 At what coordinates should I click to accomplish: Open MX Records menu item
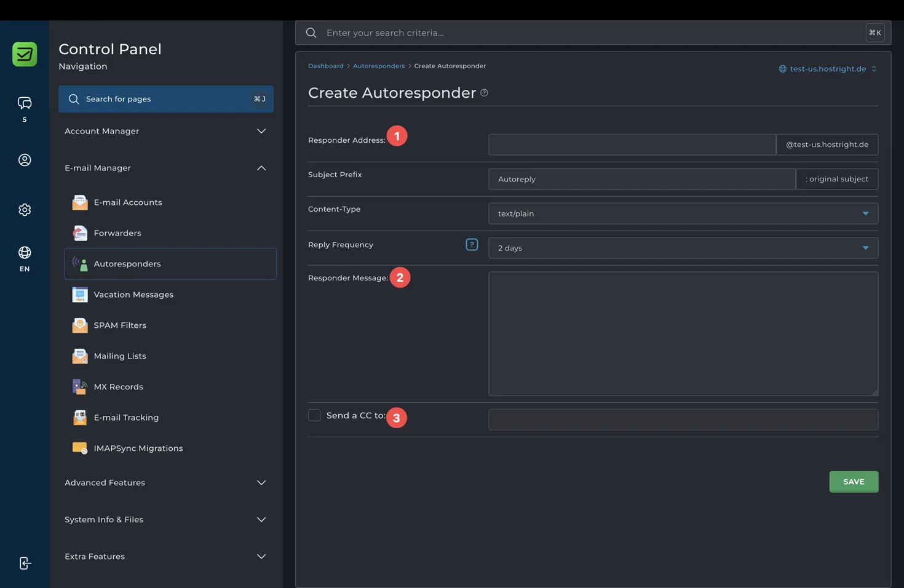click(170, 387)
